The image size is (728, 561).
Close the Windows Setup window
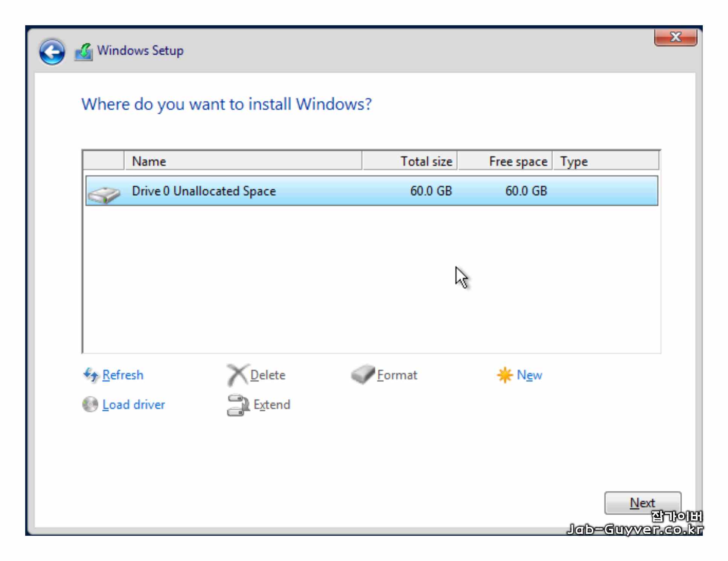click(675, 37)
